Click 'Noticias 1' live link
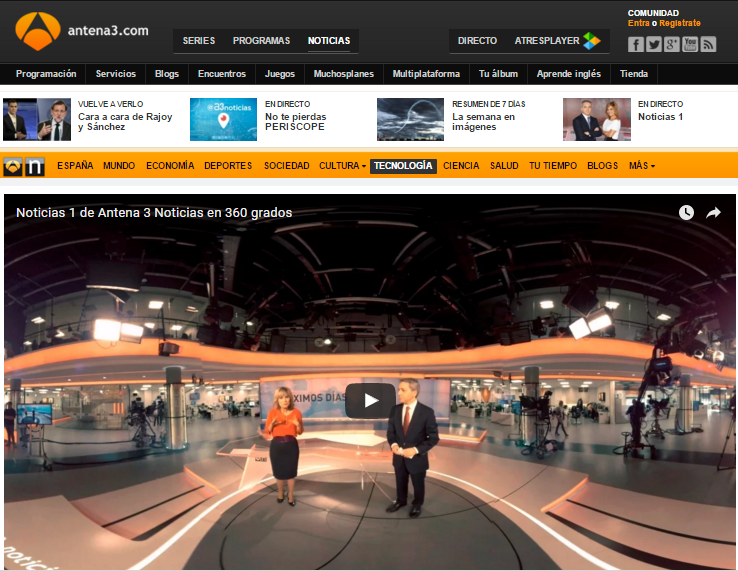Viewport: 738px width, 571px height. (x=660, y=117)
